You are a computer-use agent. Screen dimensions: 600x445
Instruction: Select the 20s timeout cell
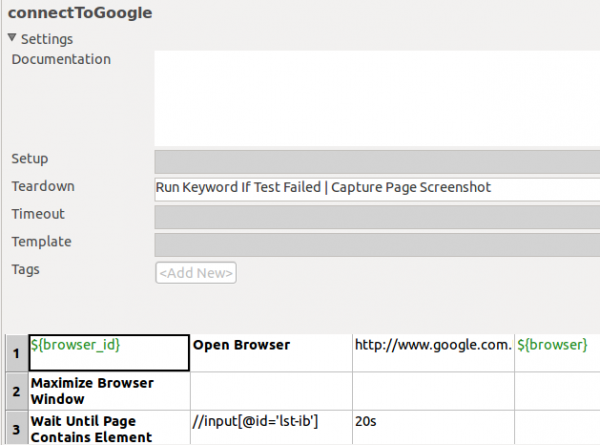[434, 428]
